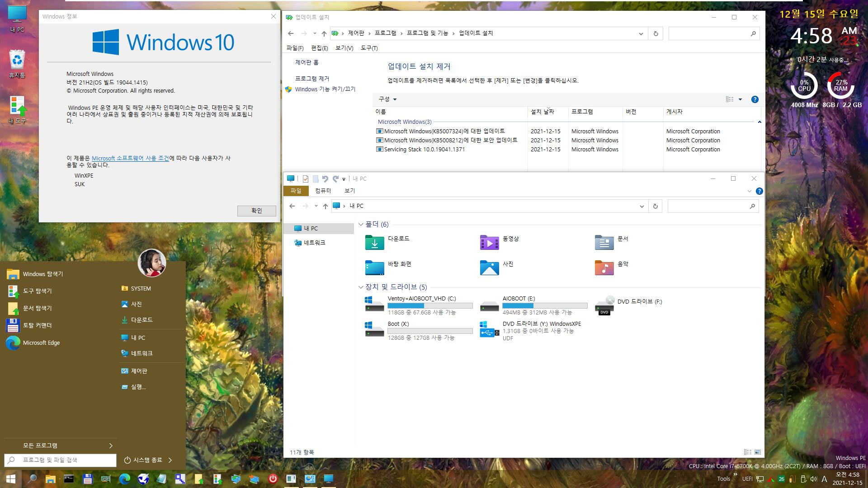Image resolution: width=868 pixels, height=488 pixels.
Task: Open the 편집(E) menu
Action: point(320,48)
